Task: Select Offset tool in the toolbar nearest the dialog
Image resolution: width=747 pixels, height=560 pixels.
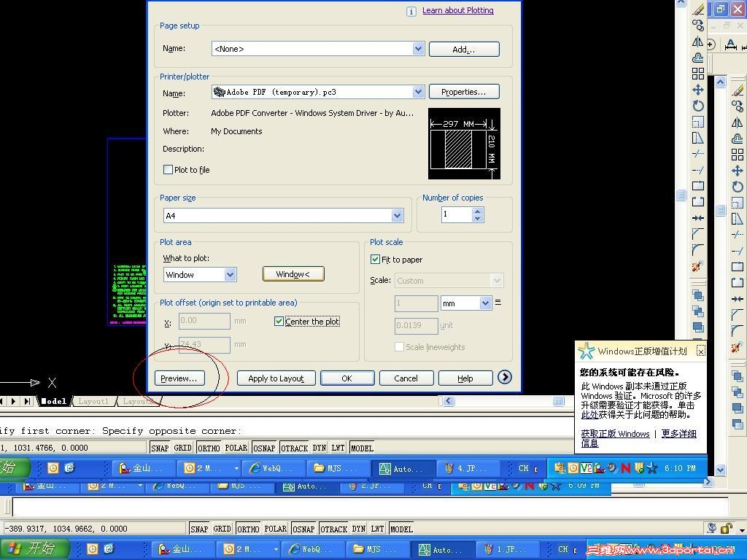Action: coord(698,58)
